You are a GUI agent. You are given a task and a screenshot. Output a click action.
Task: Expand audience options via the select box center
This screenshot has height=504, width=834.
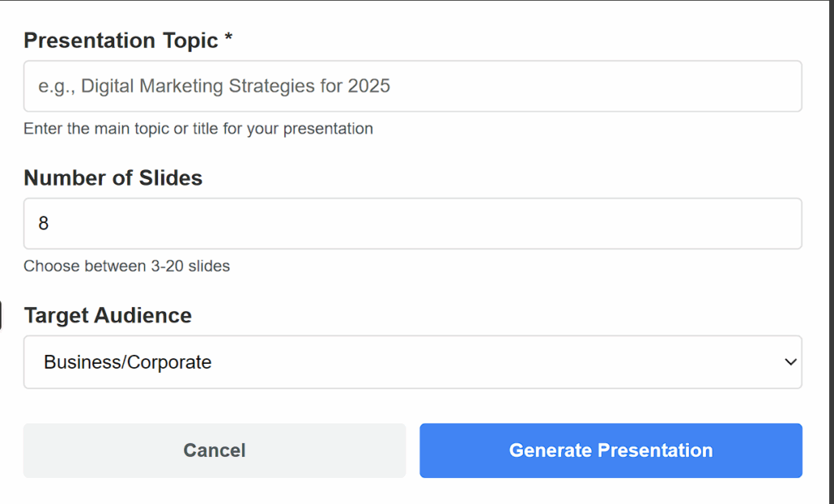(412, 362)
